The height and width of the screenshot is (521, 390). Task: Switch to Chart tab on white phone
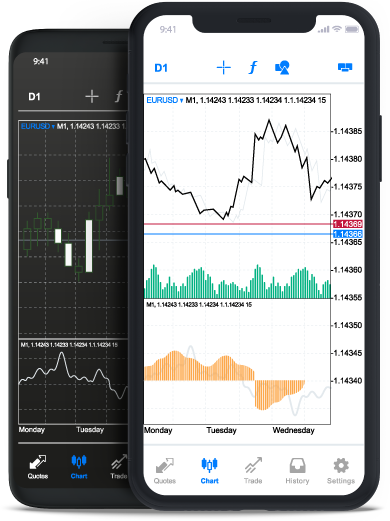[209, 471]
